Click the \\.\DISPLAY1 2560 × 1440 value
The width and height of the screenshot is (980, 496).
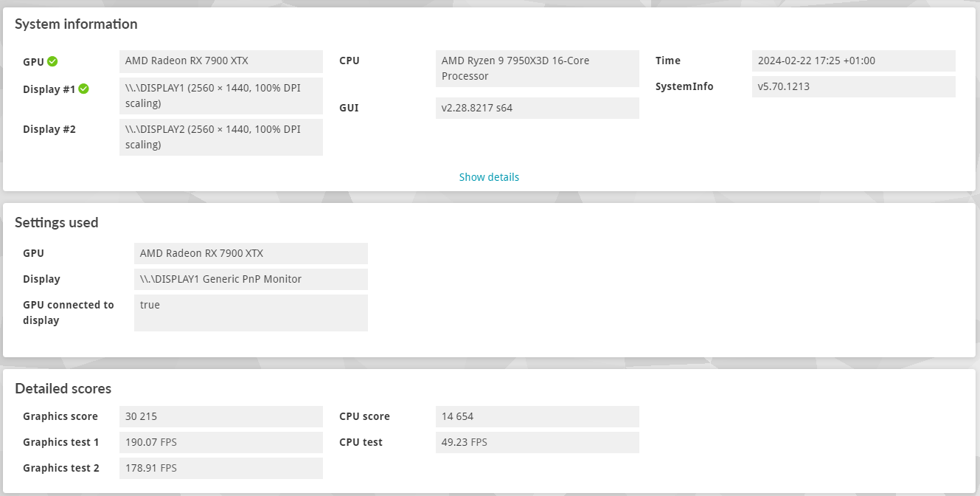[x=221, y=96]
